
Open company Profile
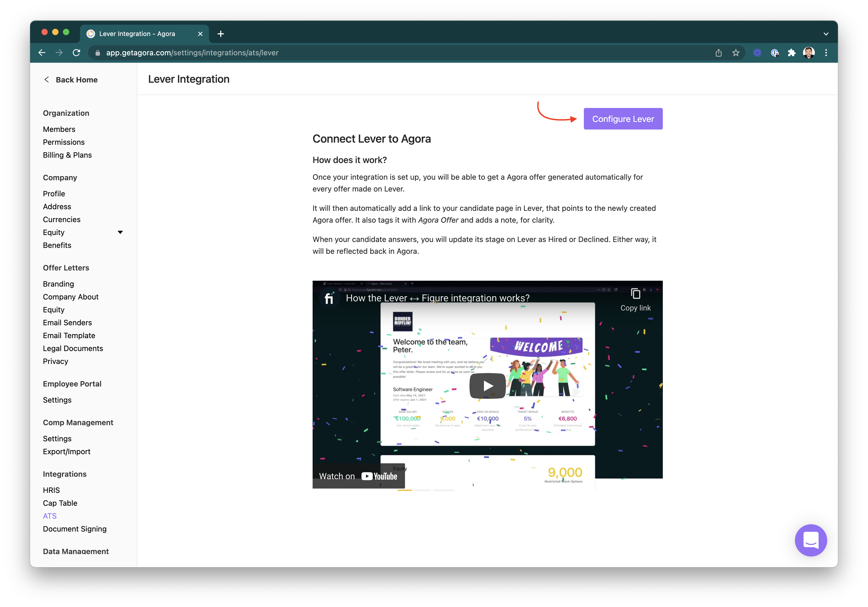pyautogui.click(x=54, y=194)
